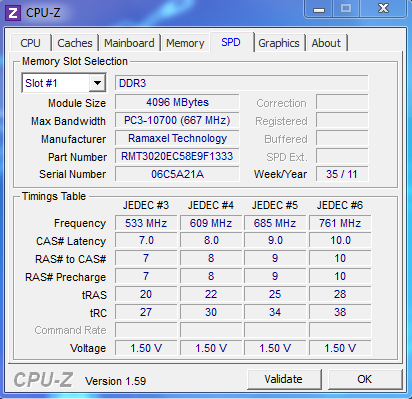Click the 685 MHz frequency cell

[x=275, y=223]
